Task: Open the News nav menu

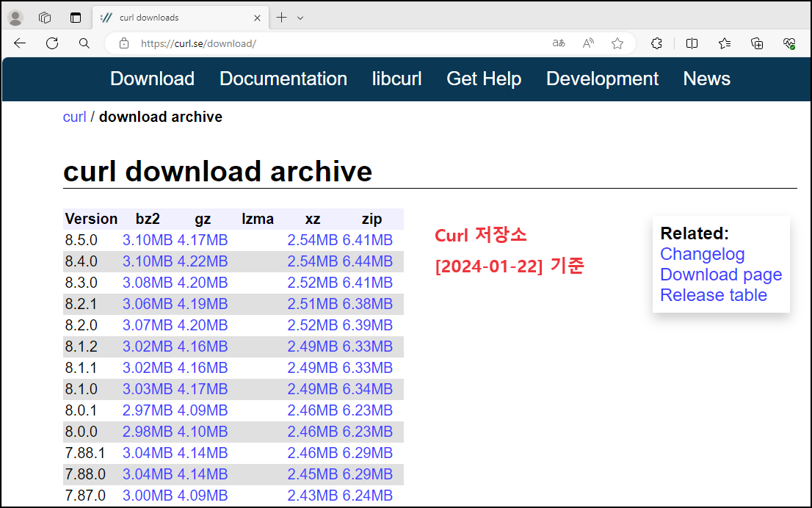Action: [707, 79]
